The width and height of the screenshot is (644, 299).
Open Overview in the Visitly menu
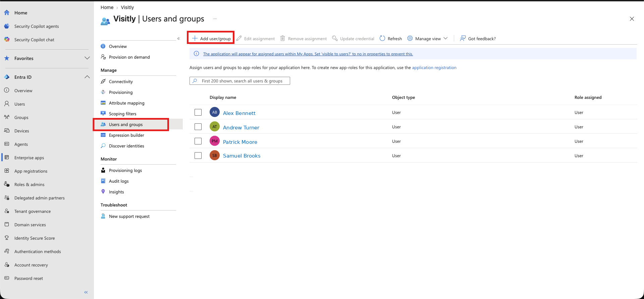tap(118, 46)
